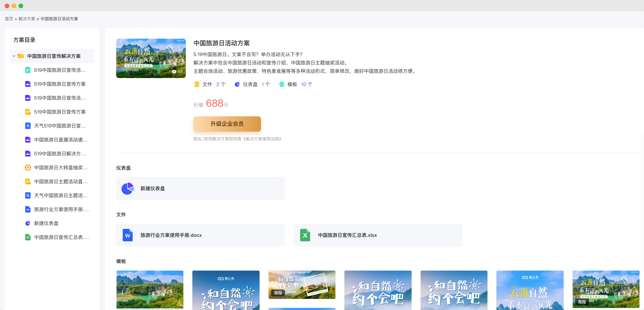Screen dimensions: 644x310
Task: Click purple image icon beside first 519中国旅游日宣传方案
Action: pyautogui.click(x=28, y=84)
